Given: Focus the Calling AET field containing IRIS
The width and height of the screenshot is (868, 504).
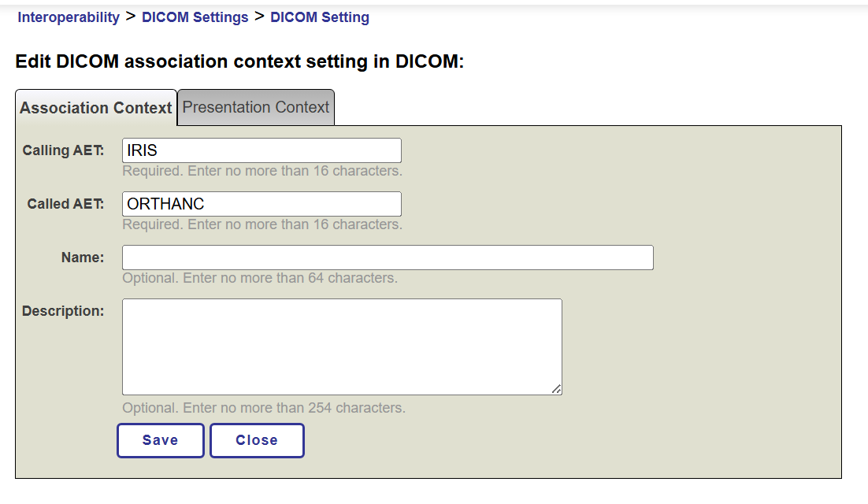Looking at the screenshot, I should 262,150.
